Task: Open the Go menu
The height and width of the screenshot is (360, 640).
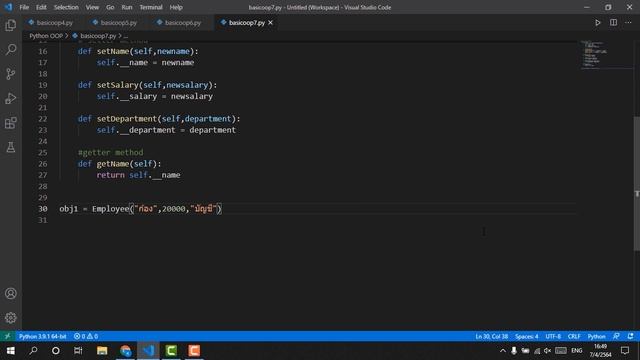Action: point(110,7)
